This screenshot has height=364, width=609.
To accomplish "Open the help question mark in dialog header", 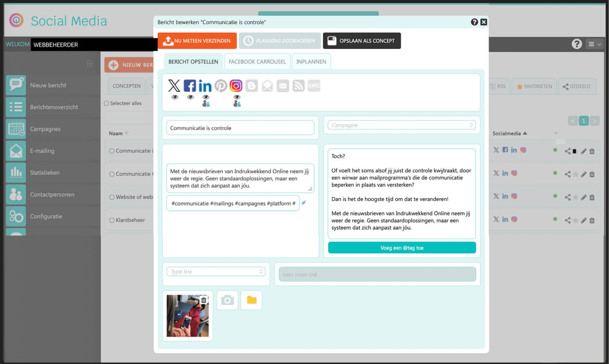I will [474, 22].
